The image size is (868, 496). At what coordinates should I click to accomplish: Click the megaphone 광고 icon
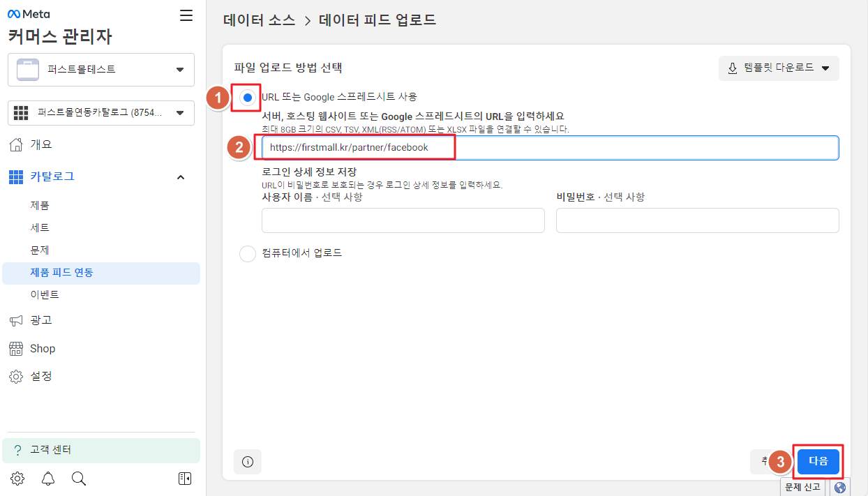pyautogui.click(x=16, y=320)
